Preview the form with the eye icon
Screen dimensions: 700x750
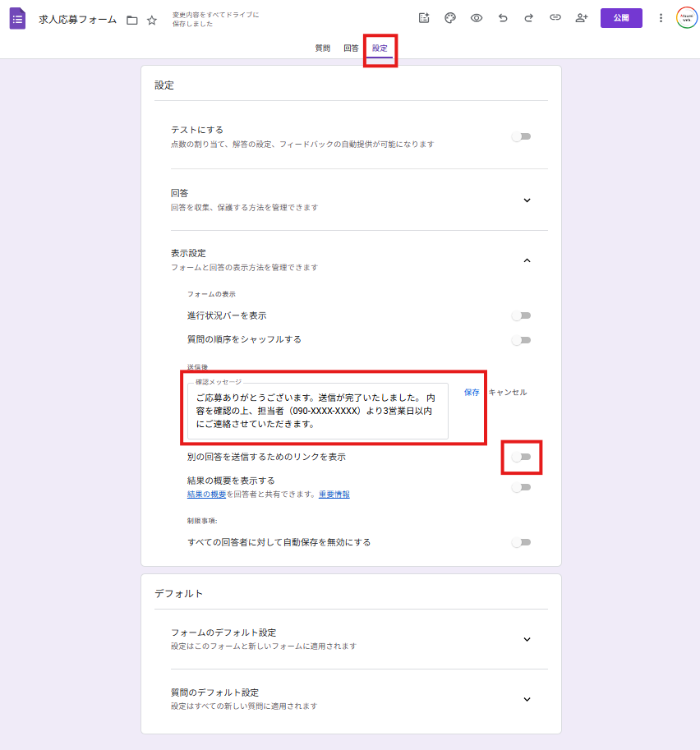477,16
